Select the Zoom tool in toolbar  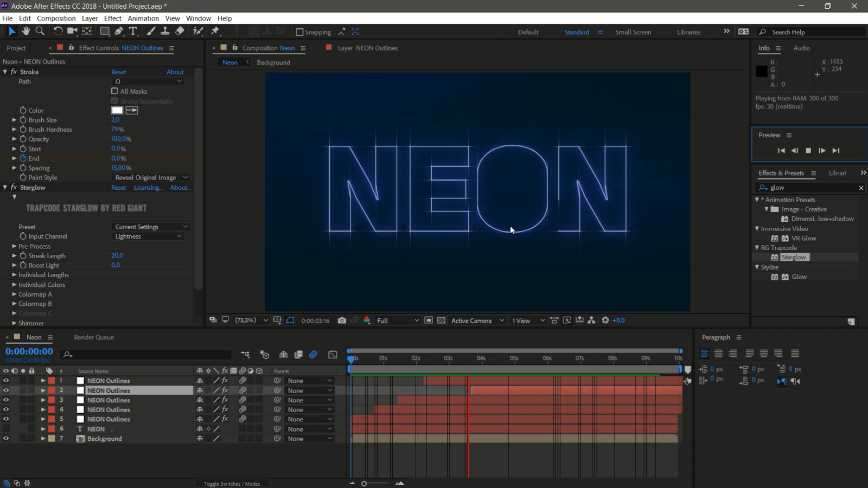click(40, 31)
